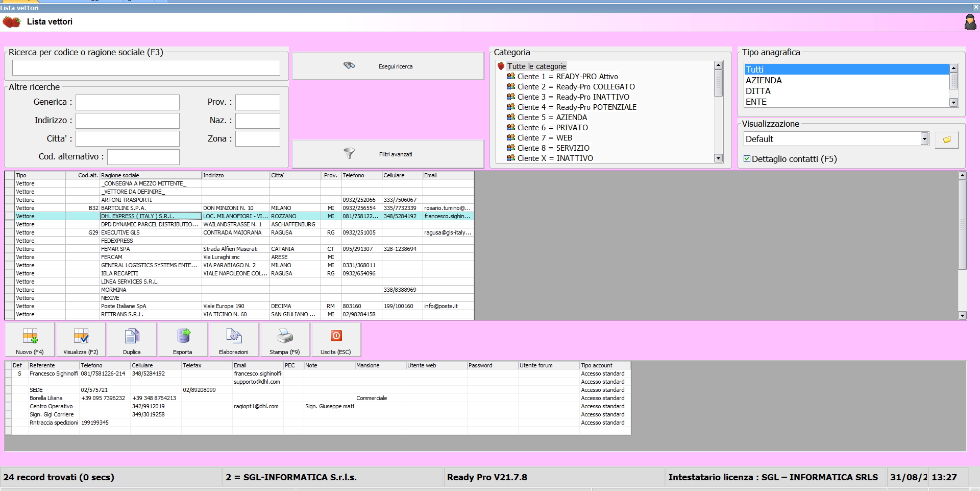Click the Esporta database export icon
980x491 pixels.
pyautogui.click(x=183, y=339)
